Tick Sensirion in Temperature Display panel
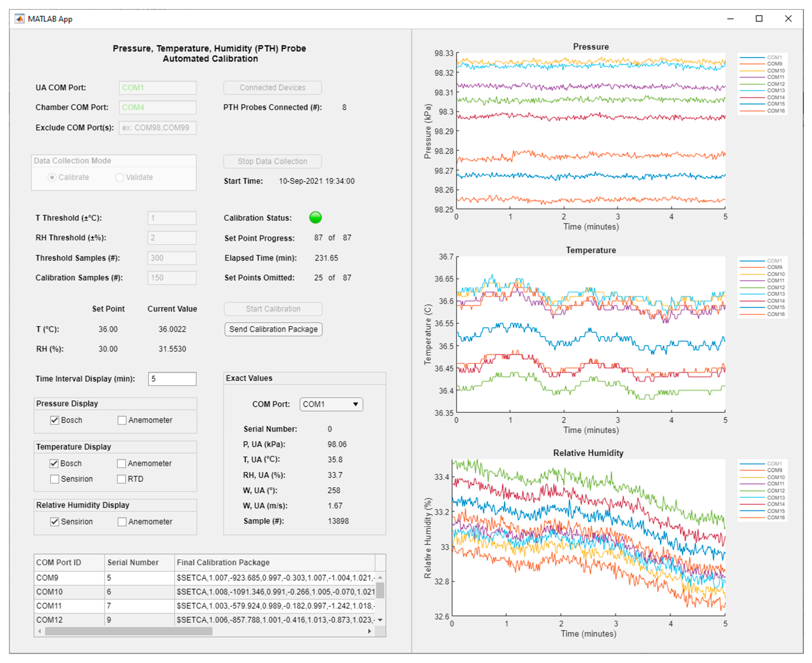The image size is (812, 663). 55,479
